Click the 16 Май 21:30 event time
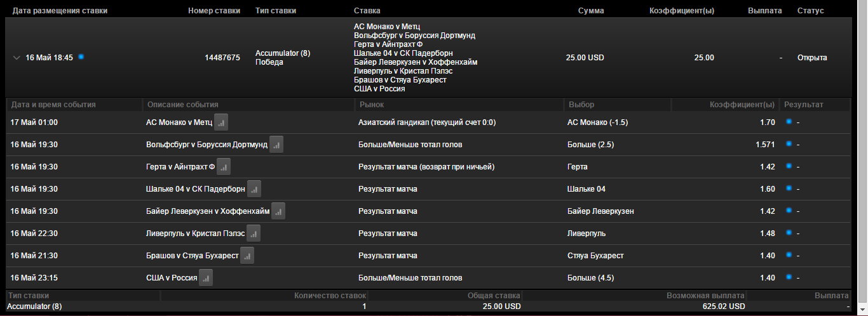 click(34, 255)
